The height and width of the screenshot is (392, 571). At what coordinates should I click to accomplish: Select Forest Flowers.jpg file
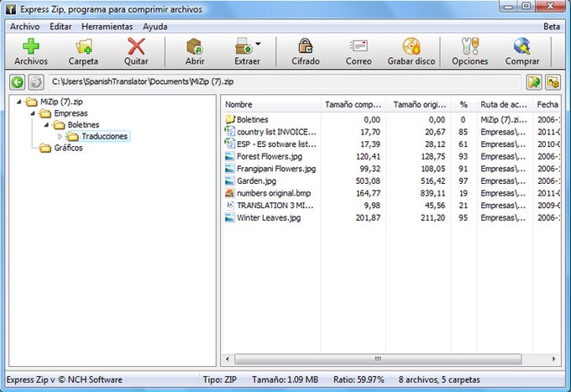pos(391,156)
